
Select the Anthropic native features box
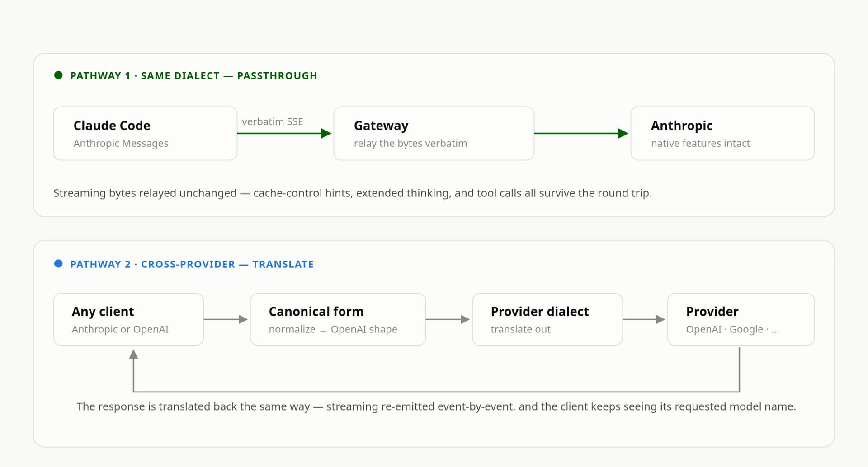pyautogui.click(x=722, y=133)
